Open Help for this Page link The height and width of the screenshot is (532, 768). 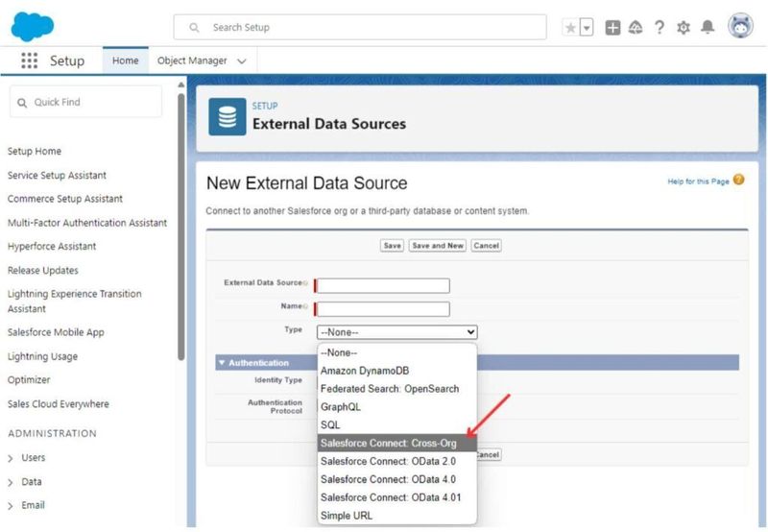click(x=698, y=181)
